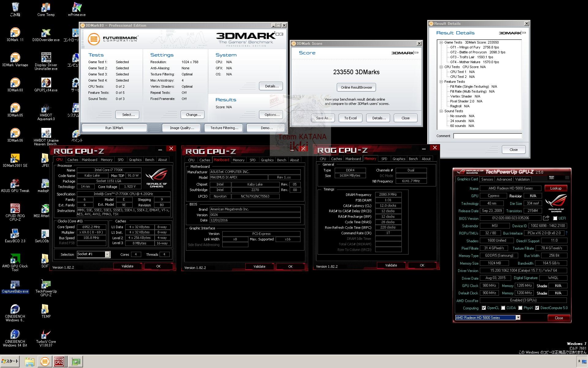Viewport: 588px width, 368px height.
Task: Click the Select... tests button
Action: (x=127, y=115)
